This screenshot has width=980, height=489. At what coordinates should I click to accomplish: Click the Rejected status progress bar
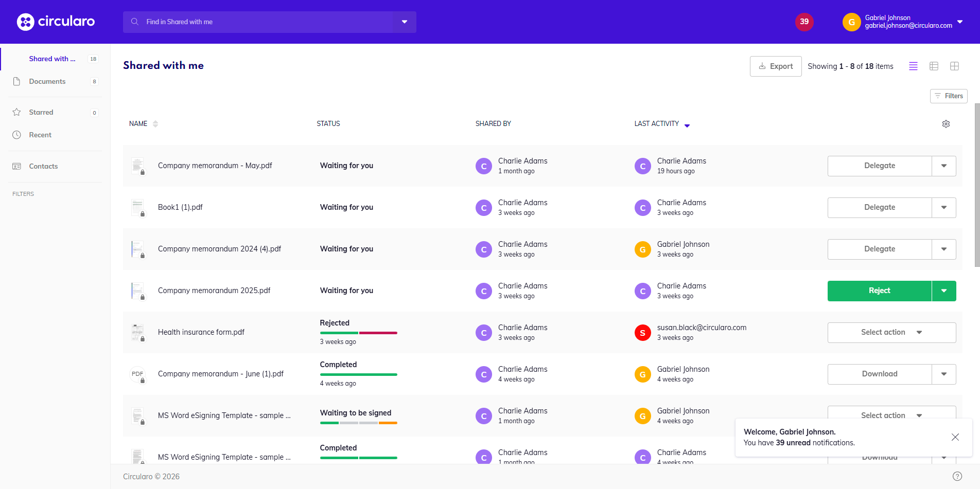point(358,333)
